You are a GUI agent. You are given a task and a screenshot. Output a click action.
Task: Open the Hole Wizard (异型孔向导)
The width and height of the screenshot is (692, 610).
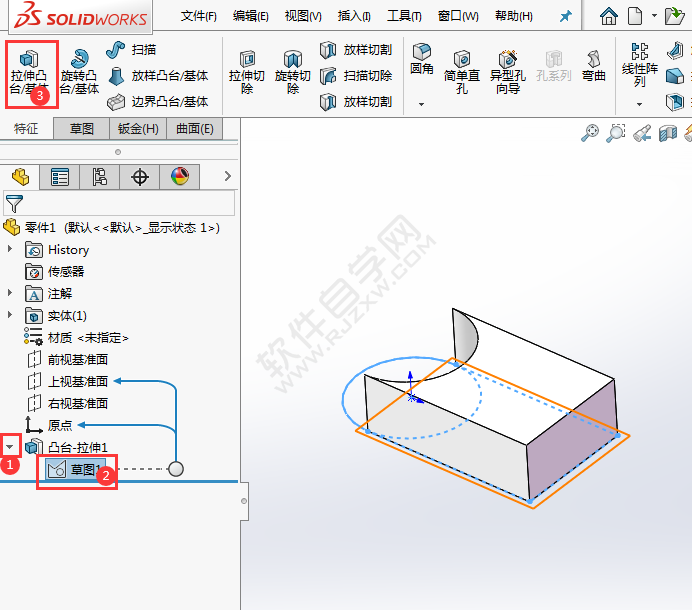(x=508, y=73)
